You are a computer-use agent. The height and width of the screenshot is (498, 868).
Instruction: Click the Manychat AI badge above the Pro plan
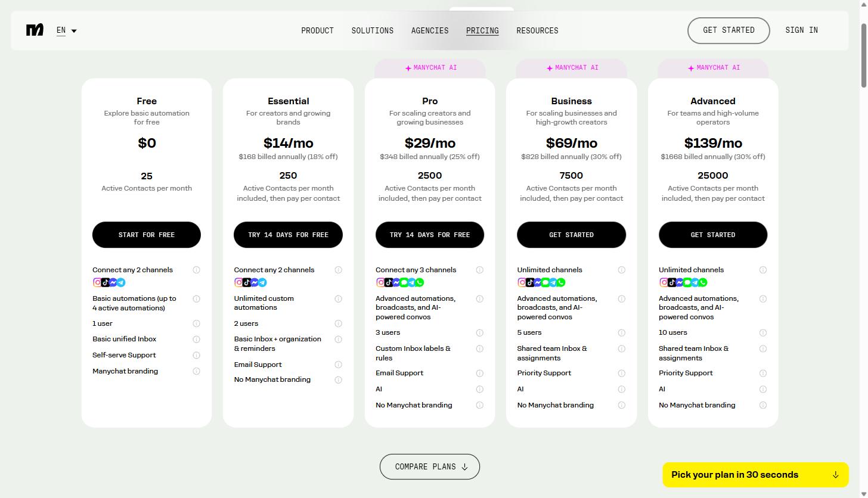click(430, 68)
